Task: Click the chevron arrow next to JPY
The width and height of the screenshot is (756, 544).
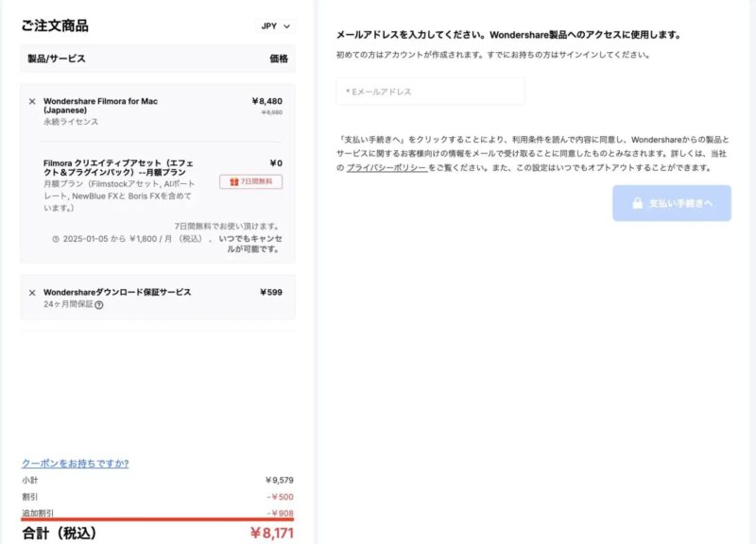Action: click(286, 26)
